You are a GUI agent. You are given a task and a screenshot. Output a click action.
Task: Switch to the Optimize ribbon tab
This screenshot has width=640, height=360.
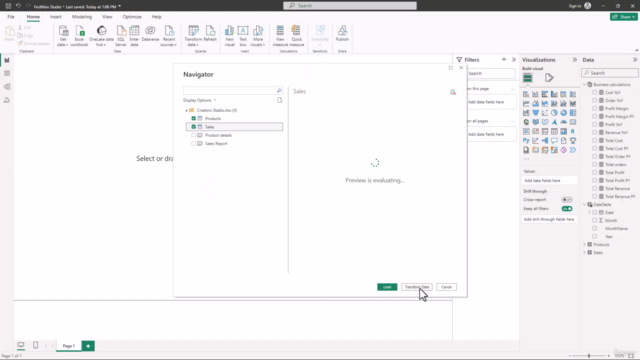132,17
